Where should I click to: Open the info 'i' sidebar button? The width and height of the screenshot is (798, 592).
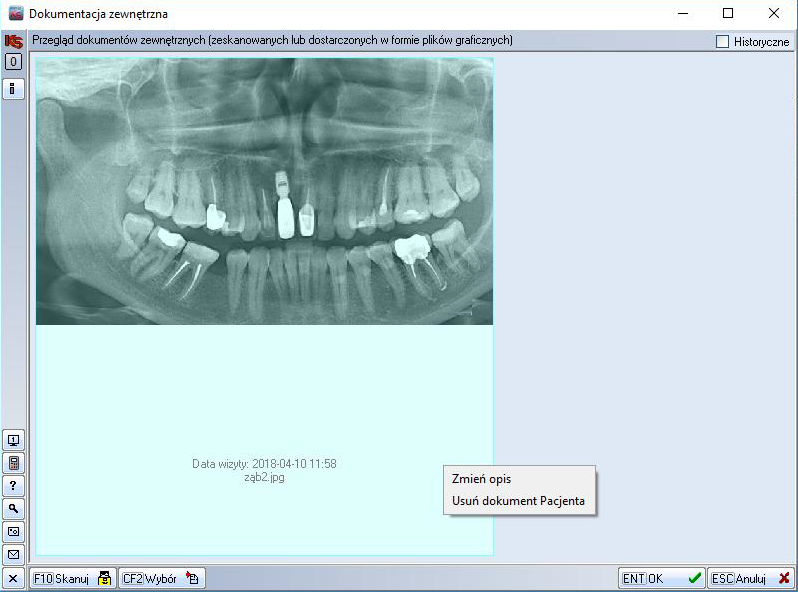[x=14, y=89]
